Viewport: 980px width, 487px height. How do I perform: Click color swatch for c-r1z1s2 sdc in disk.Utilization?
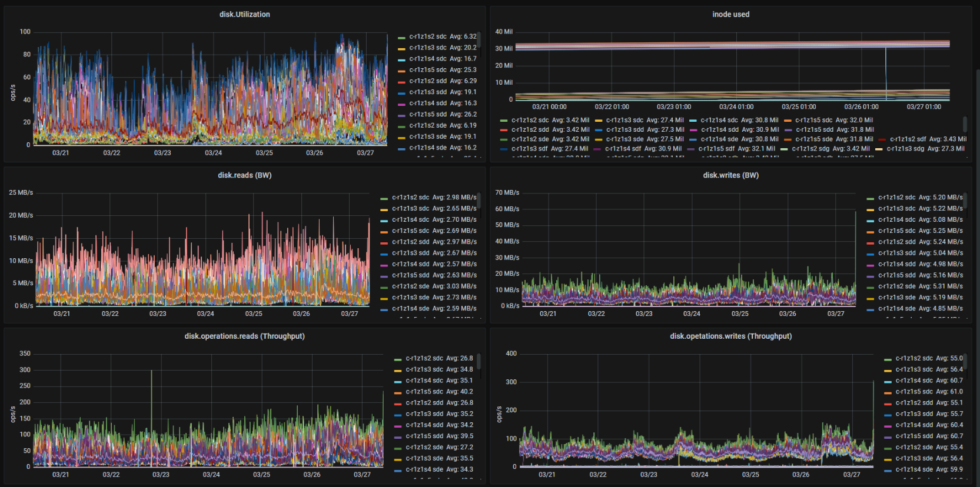401,37
